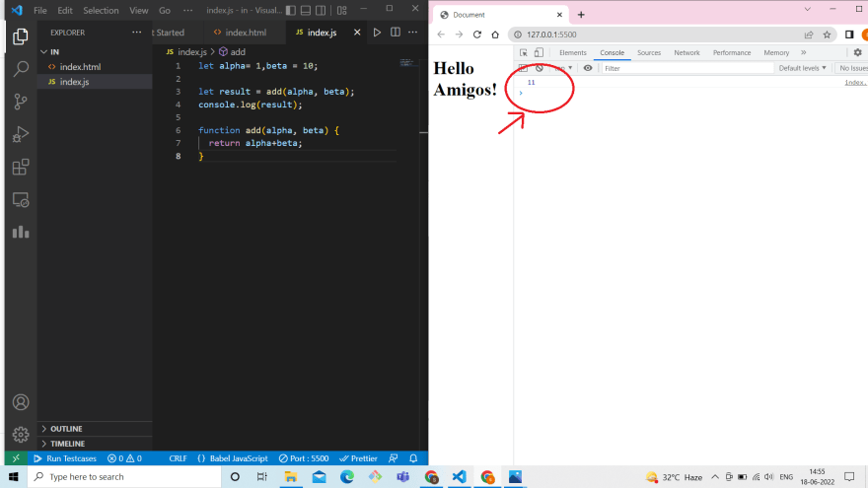Open the Source Control view
This screenshot has width=868, height=488.
pyautogui.click(x=21, y=102)
